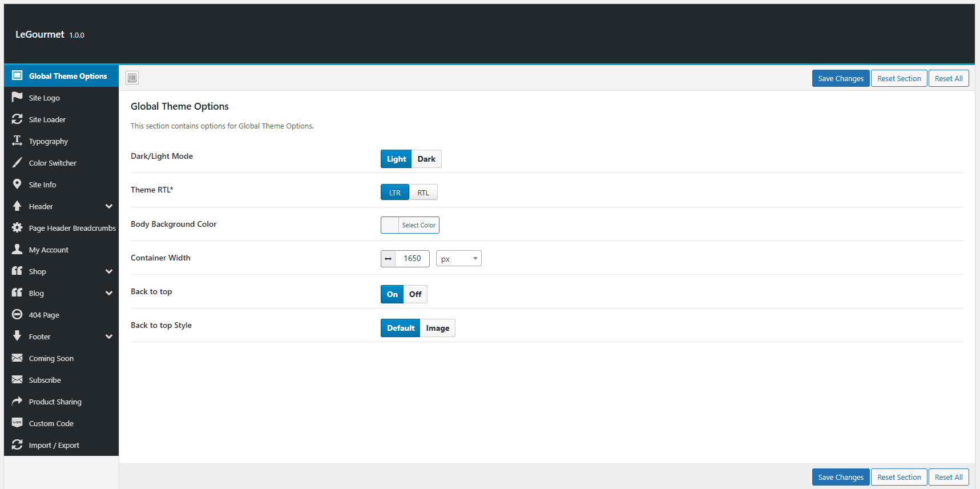This screenshot has height=489, width=980.
Task: Click the Color Switcher brush icon
Action: pyautogui.click(x=17, y=162)
